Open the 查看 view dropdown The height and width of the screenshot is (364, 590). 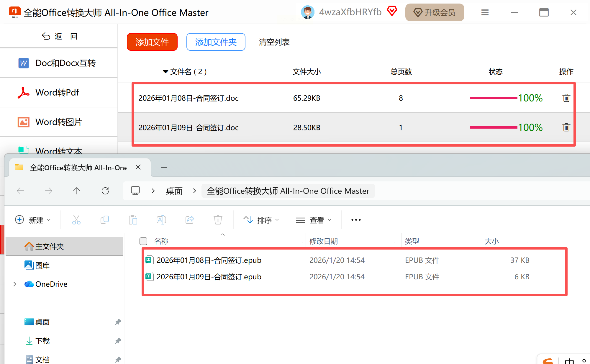(314, 220)
